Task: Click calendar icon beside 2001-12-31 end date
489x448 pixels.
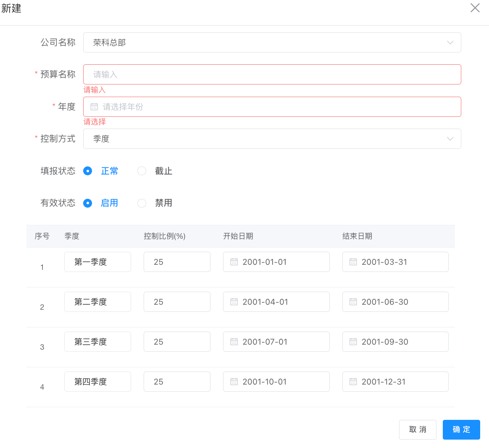Action: tap(353, 382)
